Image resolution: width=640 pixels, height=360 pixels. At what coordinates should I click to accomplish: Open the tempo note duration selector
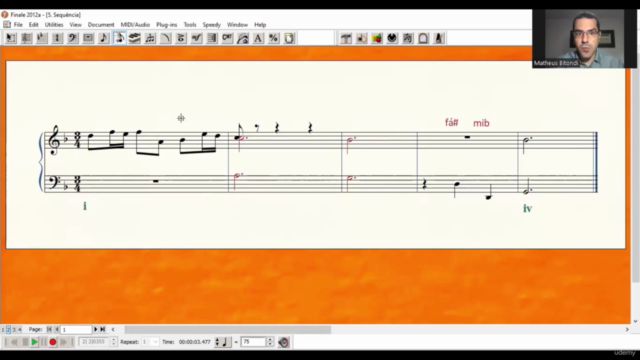pyautogui.click(x=223, y=342)
